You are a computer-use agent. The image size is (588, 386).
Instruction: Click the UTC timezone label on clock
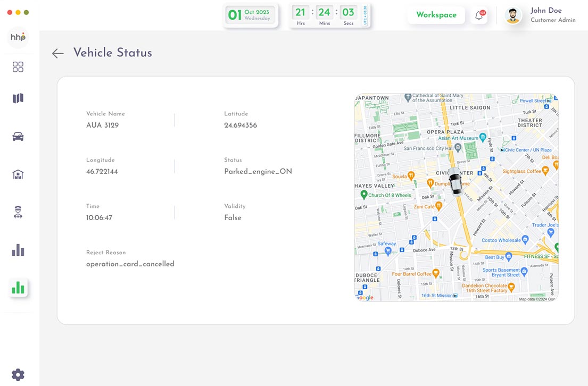click(365, 15)
